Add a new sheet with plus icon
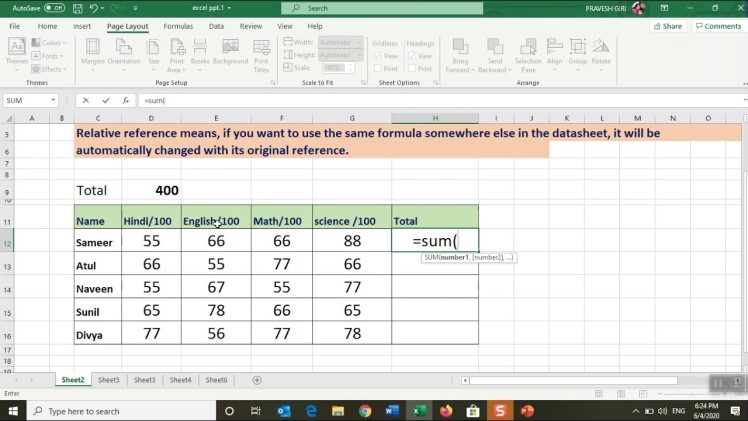This screenshot has height=421, width=748. pyautogui.click(x=257, y=380)
